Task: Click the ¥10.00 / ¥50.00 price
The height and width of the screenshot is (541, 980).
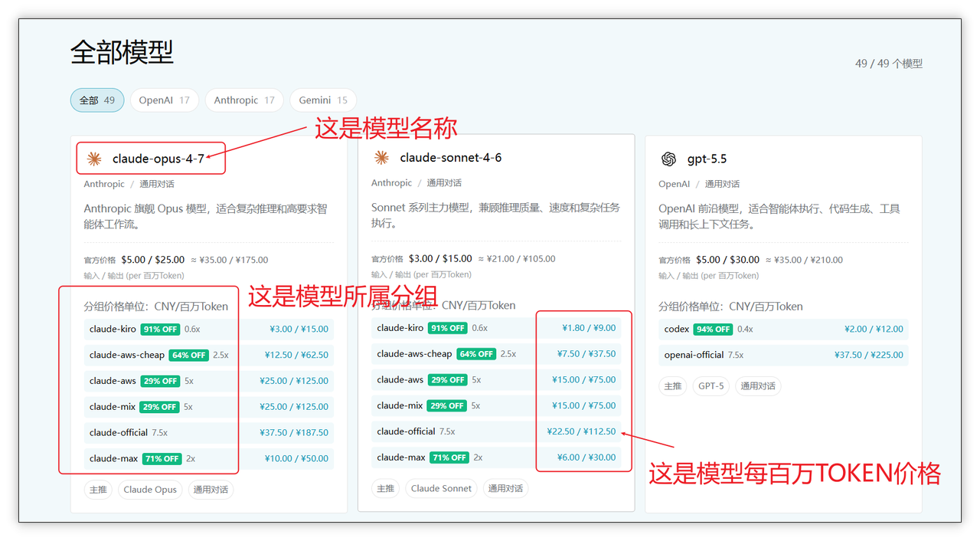Action: click(296, 459)
